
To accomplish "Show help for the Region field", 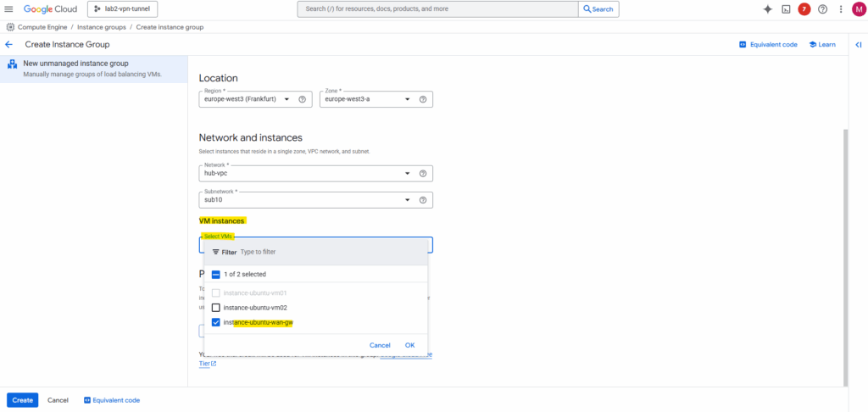I will tap(303, 99).
